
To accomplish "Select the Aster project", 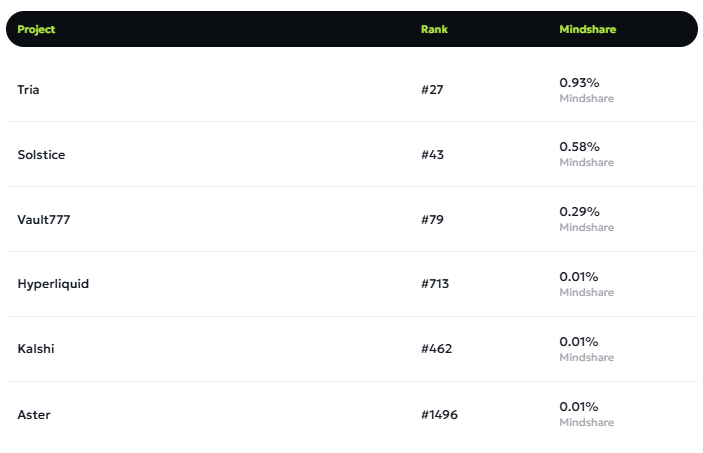I will coord(34,414).
